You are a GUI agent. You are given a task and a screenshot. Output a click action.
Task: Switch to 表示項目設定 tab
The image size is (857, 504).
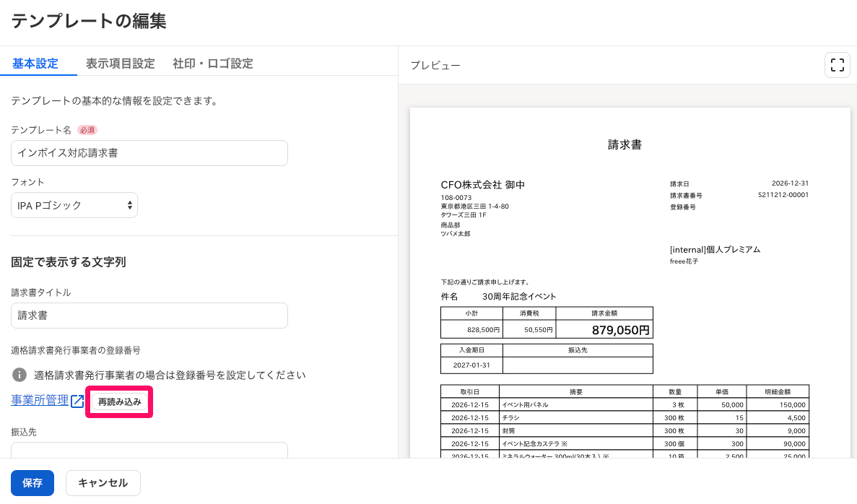coord(121,64)
